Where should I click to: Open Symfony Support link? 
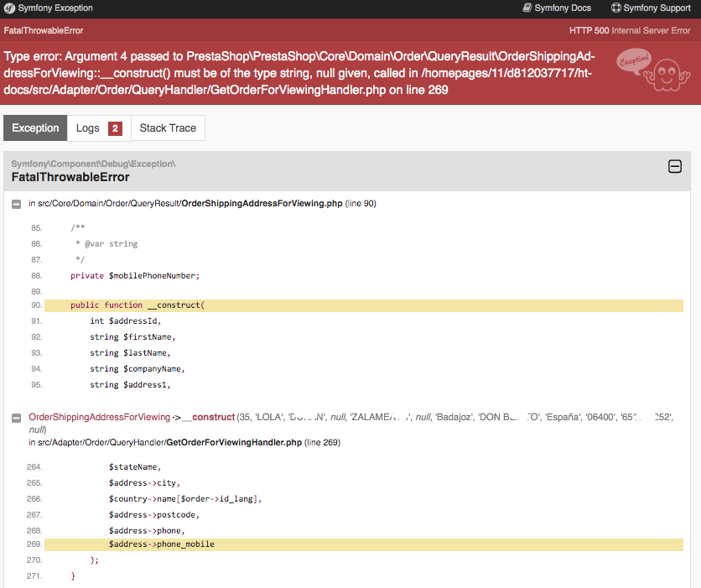coord(651,8)
